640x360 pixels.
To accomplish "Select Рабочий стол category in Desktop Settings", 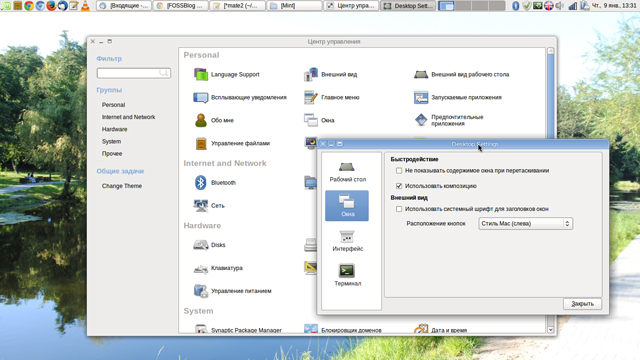I will pos(347,171).
